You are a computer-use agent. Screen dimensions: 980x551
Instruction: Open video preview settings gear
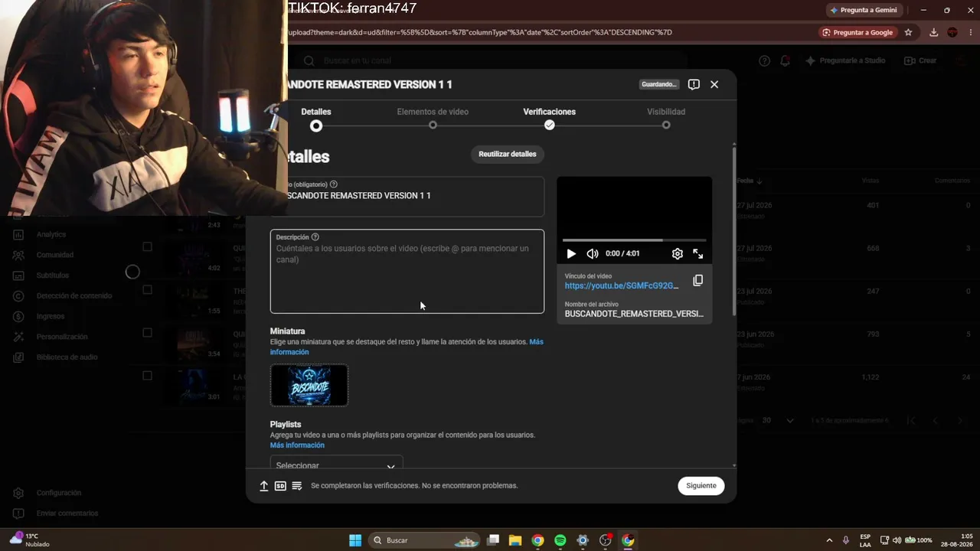[x=678, y=254]
